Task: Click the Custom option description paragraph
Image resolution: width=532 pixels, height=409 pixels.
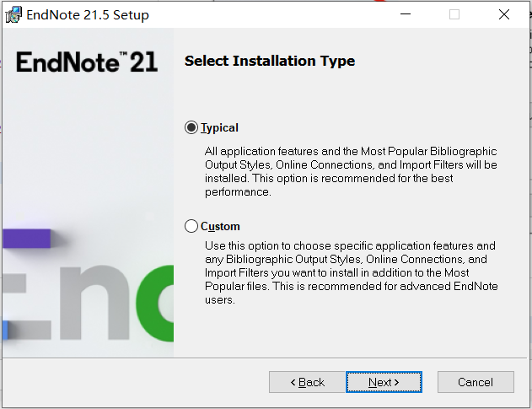Action: click(352, 272)
